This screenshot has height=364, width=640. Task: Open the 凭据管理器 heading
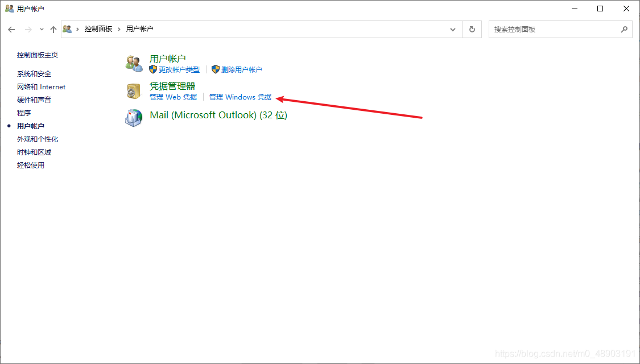tap(172, 86)
